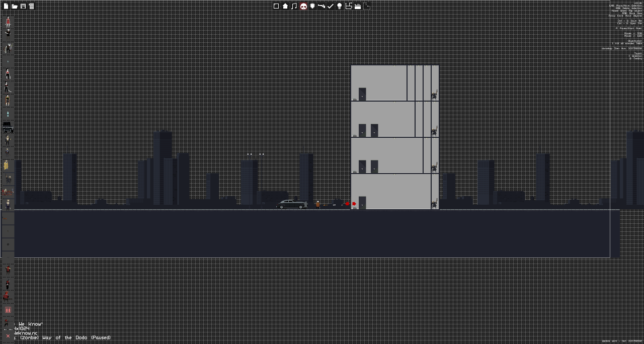
Task: Open a level with the folder icon
Action: tap(15, 6)
